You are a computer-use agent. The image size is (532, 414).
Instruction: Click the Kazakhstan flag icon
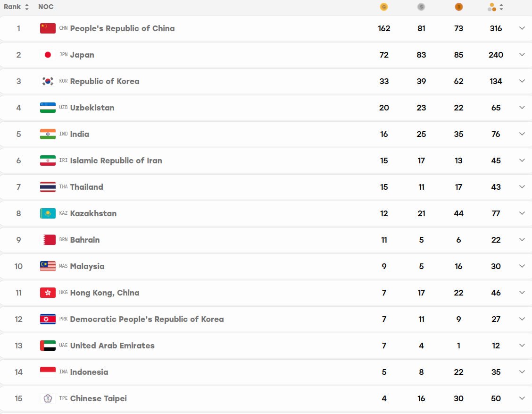(48, 213)
